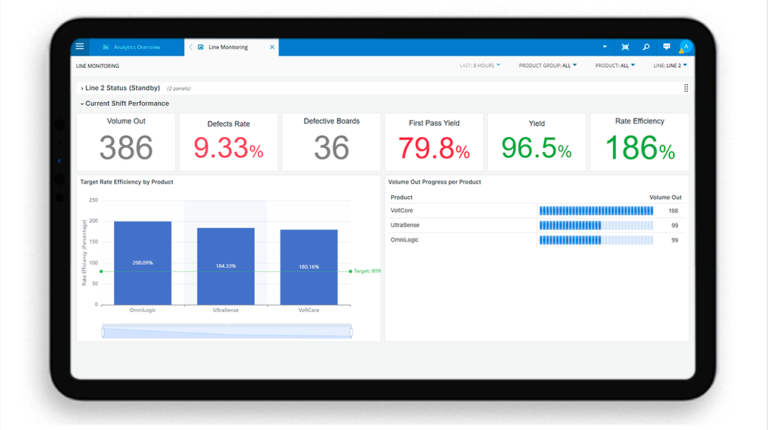Open the chat messages icon
The image size is (768, 430).
tap(666, 47)
